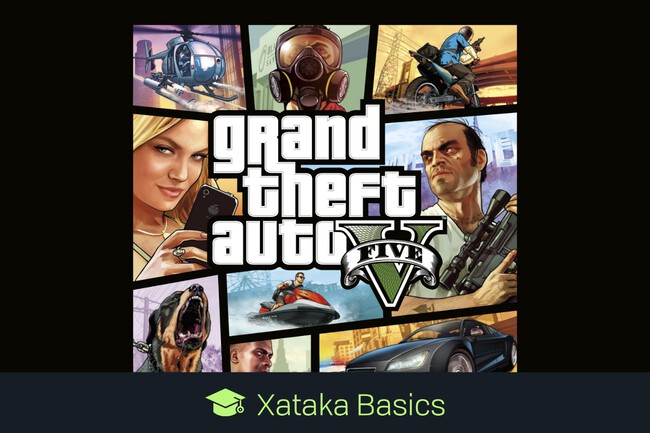The image size is (650, 433).
Task: Select the helicopter artwork panel
Action: tap(189, 68)
